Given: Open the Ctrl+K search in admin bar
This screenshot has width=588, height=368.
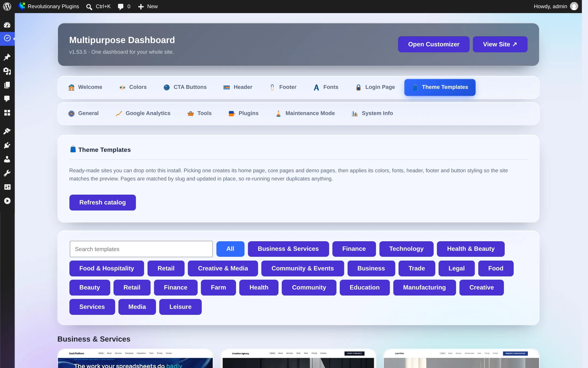Looking at the screenshot, I should pyautogui.click(x=98, y=7).
